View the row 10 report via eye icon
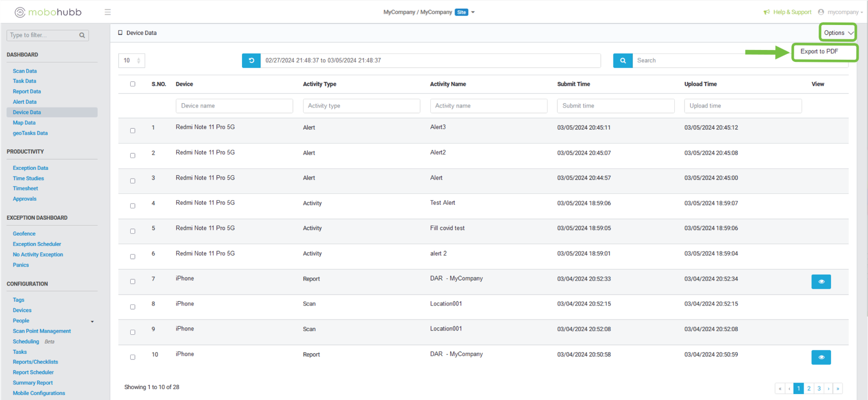 pos(821,357)
